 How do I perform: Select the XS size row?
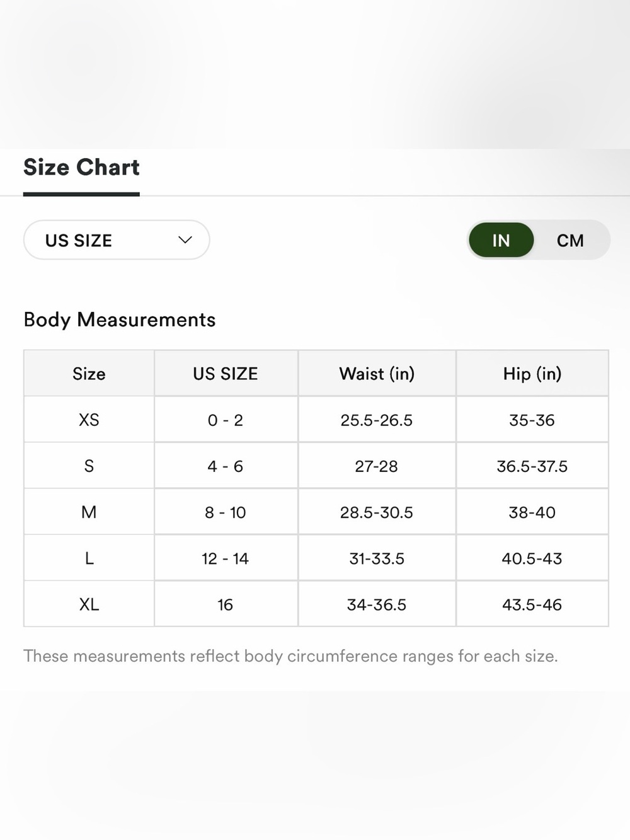(x=316, y=420)
